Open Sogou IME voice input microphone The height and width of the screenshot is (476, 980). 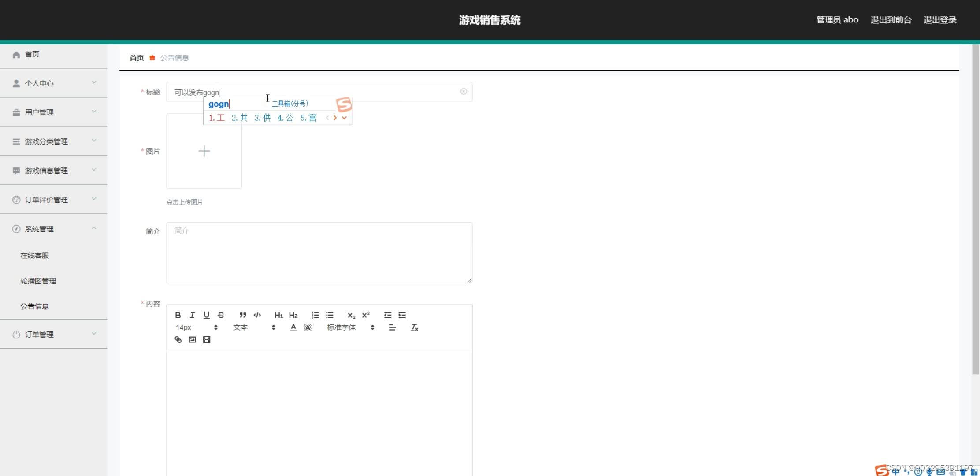point(929,472)
